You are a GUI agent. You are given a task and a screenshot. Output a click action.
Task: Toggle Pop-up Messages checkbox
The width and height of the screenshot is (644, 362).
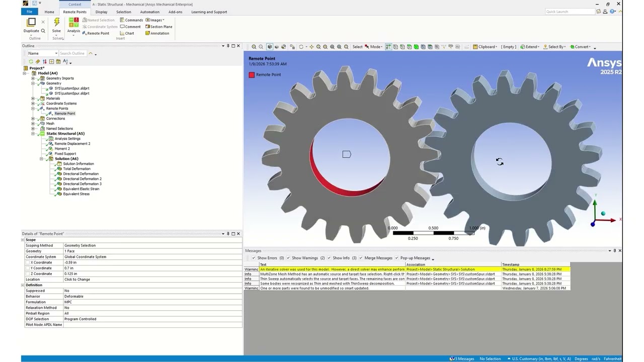(396, 258)
